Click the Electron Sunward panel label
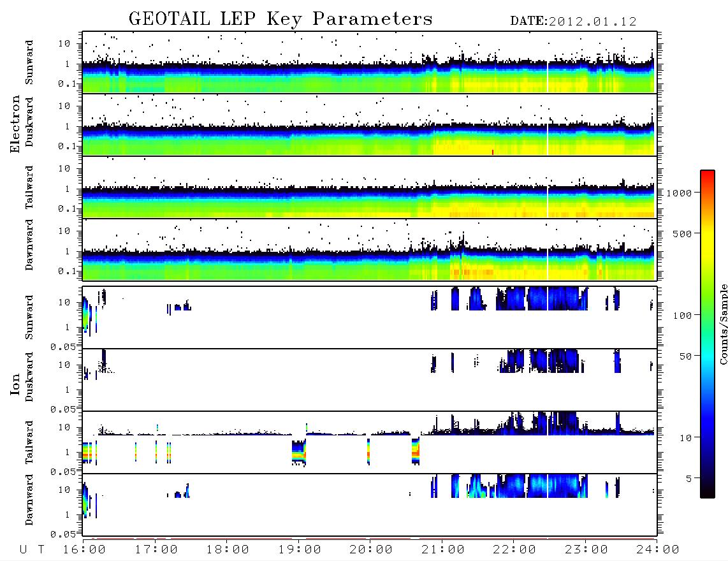Image resolution: width=728 pixels, height=561 pixels. (29, 62)
